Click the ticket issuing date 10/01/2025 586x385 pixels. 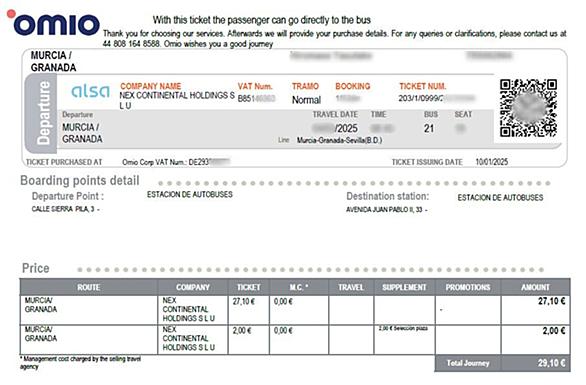tap(491, 162)
